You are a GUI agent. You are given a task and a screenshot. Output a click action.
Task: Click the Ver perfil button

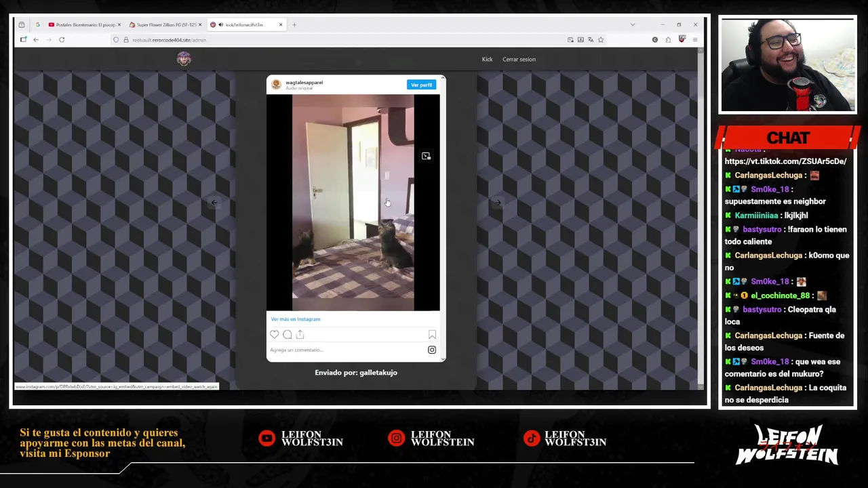(x=421, y=85)
